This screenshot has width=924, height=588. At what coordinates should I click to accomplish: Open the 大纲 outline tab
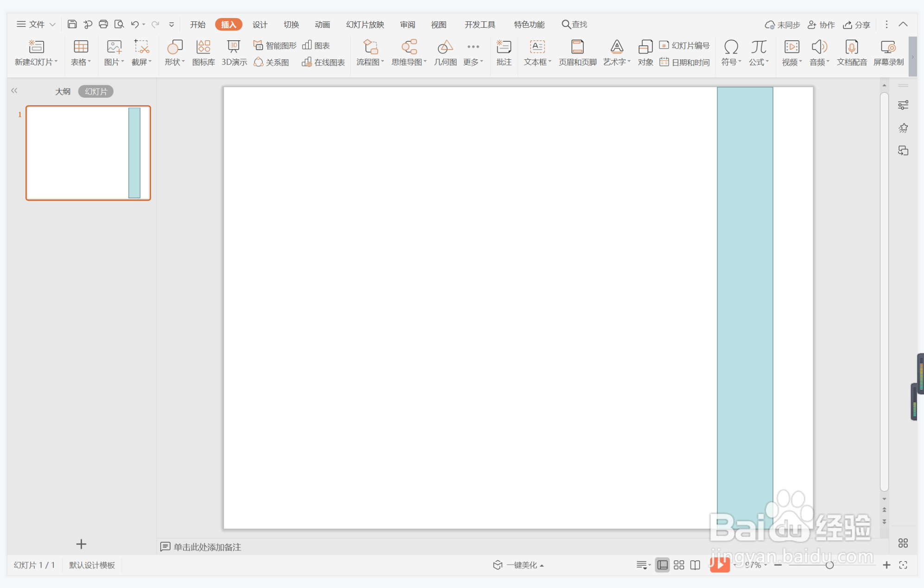point(63,91)
